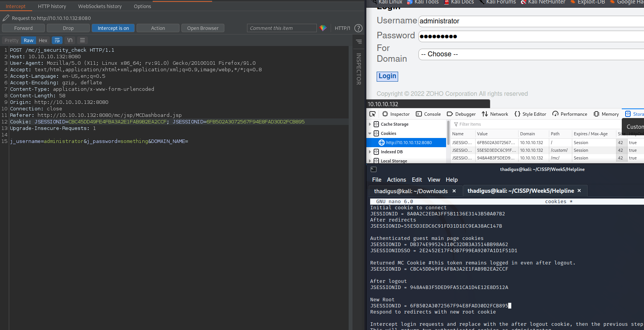Expand the Indexed DB tree arrow
This screenshot has width=644, height=330.
(370, 152)
